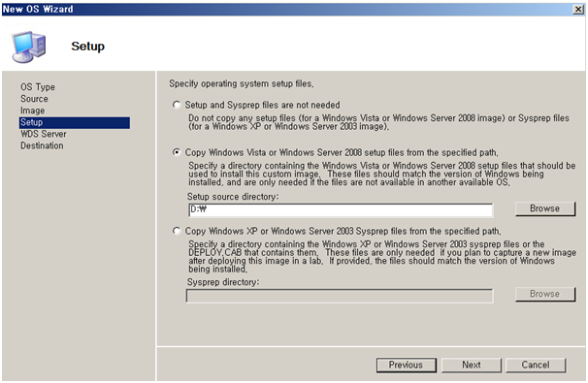Click the 'New OS Wizard' title bar text
The width and height of the screenshot is (588, 383).
pos(38,9)
